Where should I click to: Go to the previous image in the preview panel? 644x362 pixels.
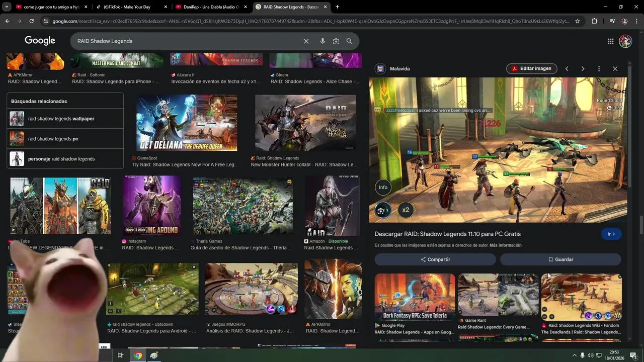point(567,68)
